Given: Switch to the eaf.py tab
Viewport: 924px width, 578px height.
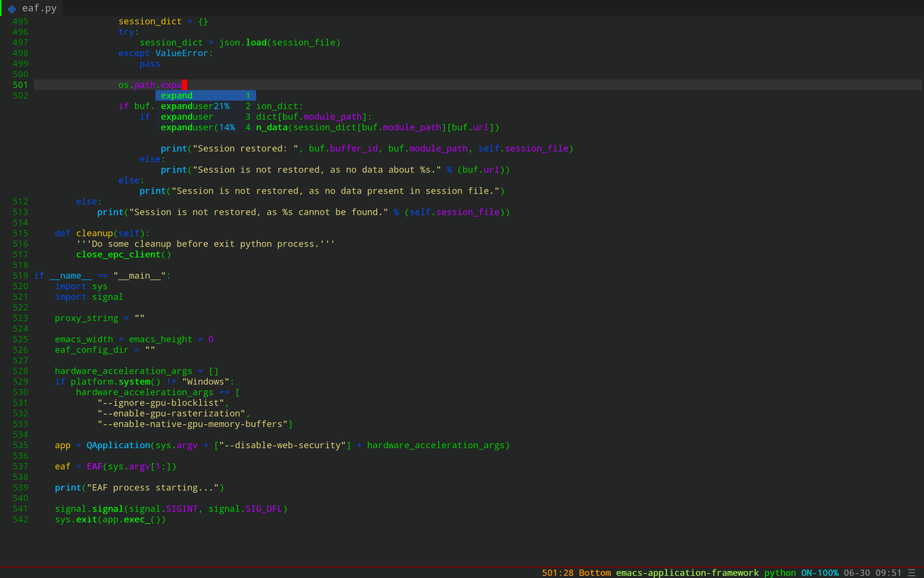Looking at the screenshot, I should pyautogui.click(x=32, y=8).
